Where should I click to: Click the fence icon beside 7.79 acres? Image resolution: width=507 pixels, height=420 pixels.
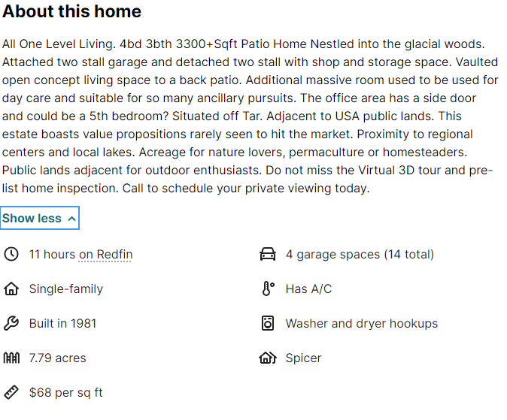[x=11, y=358]
